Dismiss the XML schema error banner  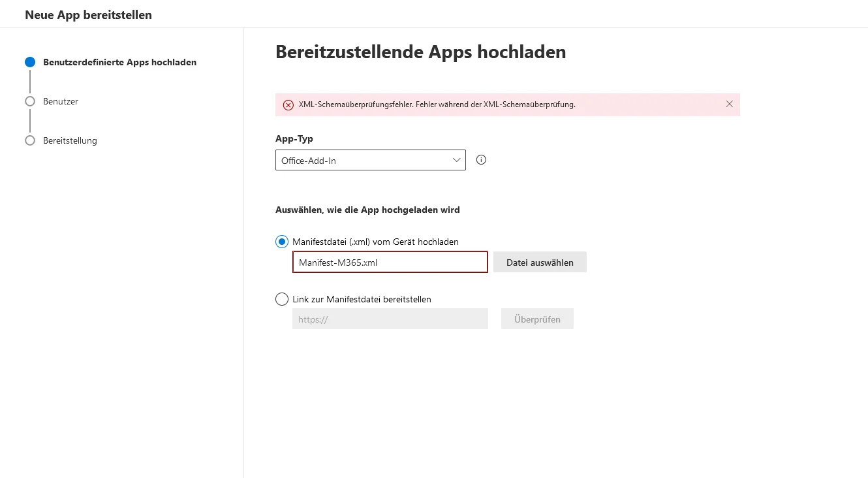click(730, 104)
